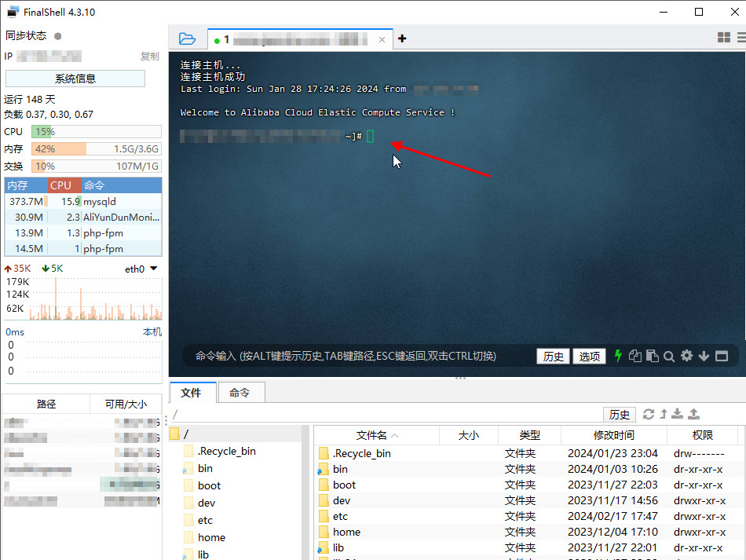Image resolution: width=746 pixels, height=560 pixels.
Task: Click the download file icon
Action: (x=677, y=414)
